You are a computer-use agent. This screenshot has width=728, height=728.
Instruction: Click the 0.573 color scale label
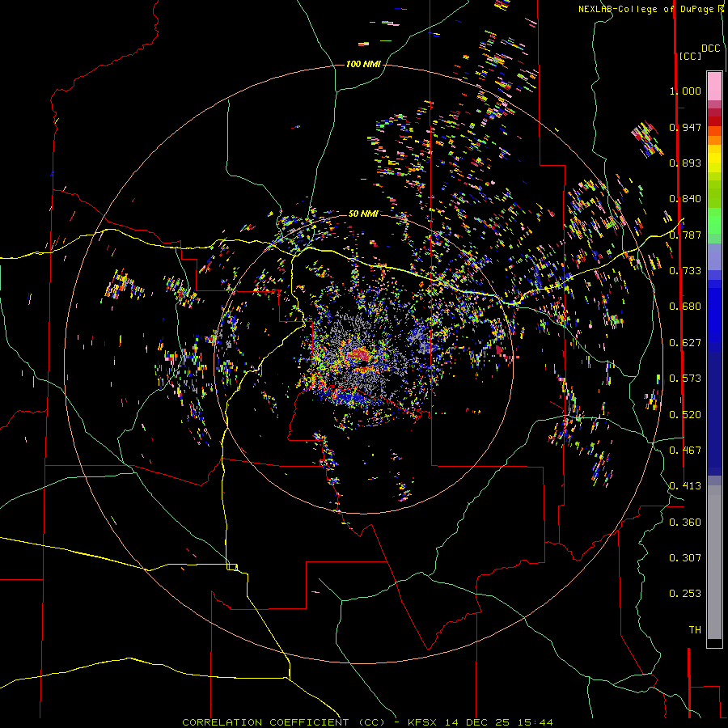[685, 379]
